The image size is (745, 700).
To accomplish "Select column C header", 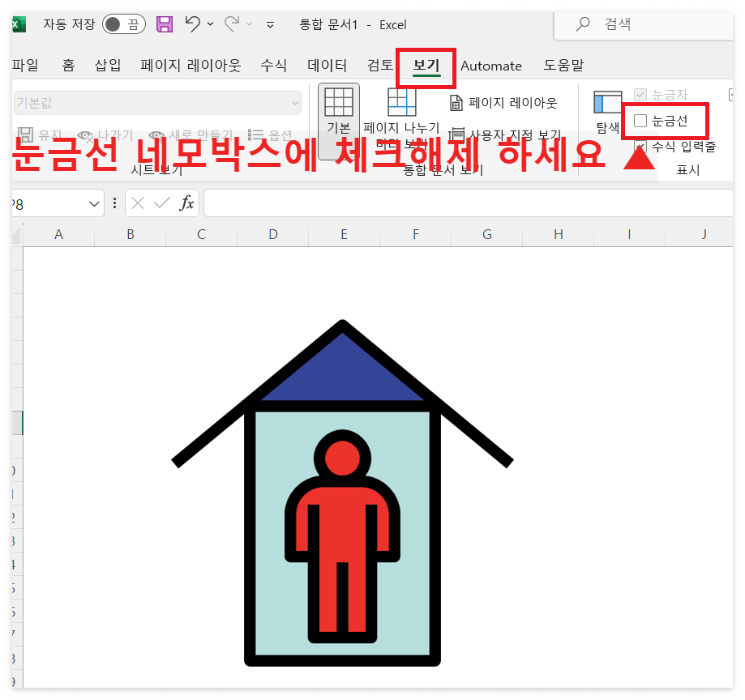I will [202, 235].
